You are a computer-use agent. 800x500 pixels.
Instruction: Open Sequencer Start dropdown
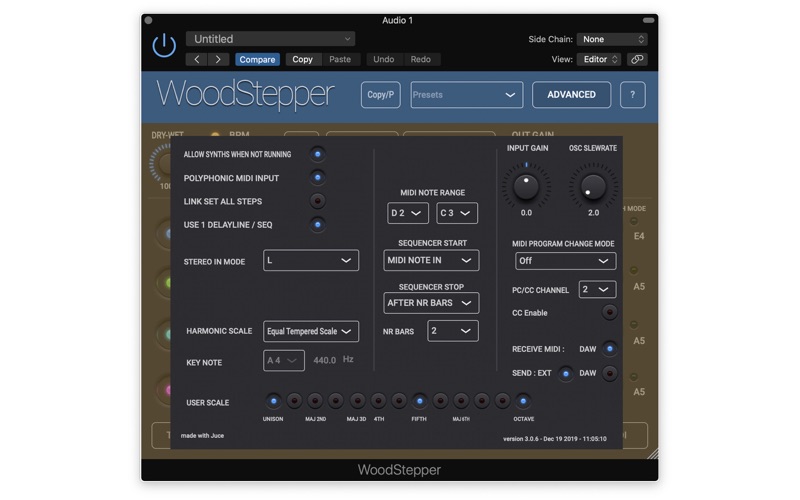[431, 260]
